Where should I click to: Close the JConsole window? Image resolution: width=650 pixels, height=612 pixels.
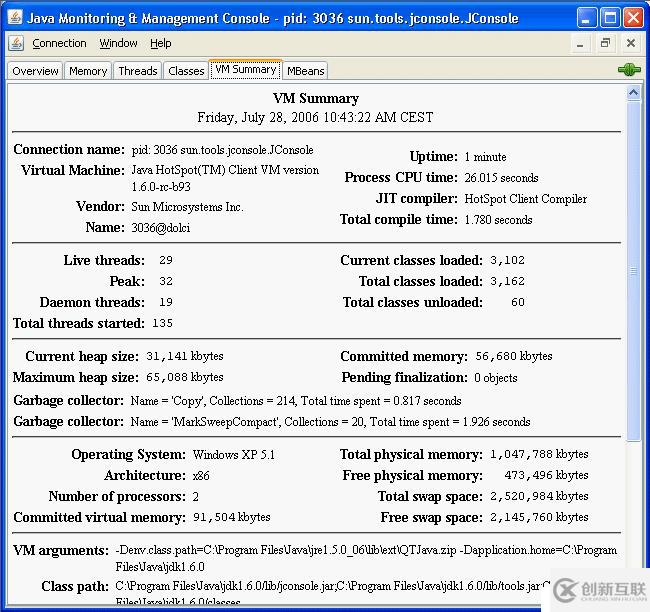[x=634, y=18]
